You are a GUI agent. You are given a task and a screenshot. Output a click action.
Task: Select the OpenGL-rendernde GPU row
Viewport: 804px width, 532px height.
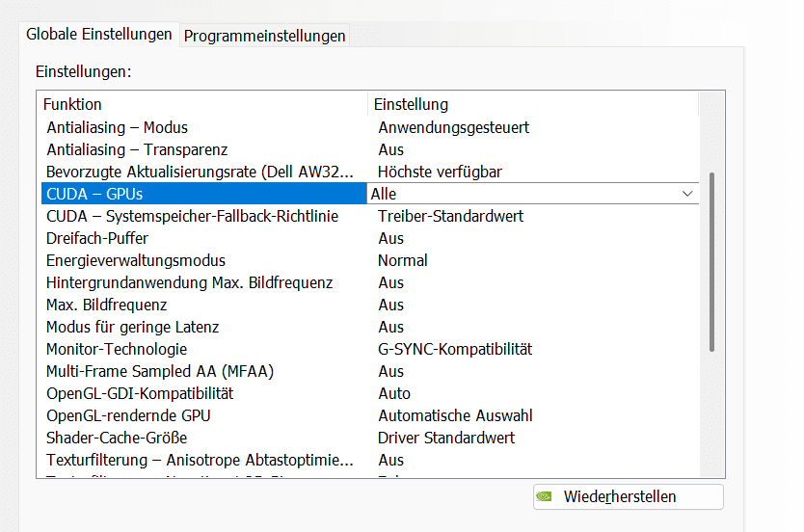tap(369, 415)
